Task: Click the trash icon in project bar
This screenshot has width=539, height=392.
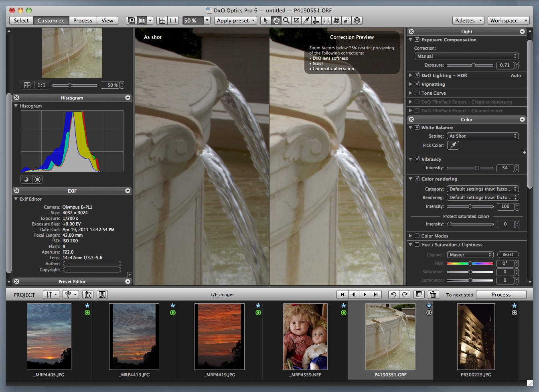Action: pyautogui.click(x=433, y=295)
